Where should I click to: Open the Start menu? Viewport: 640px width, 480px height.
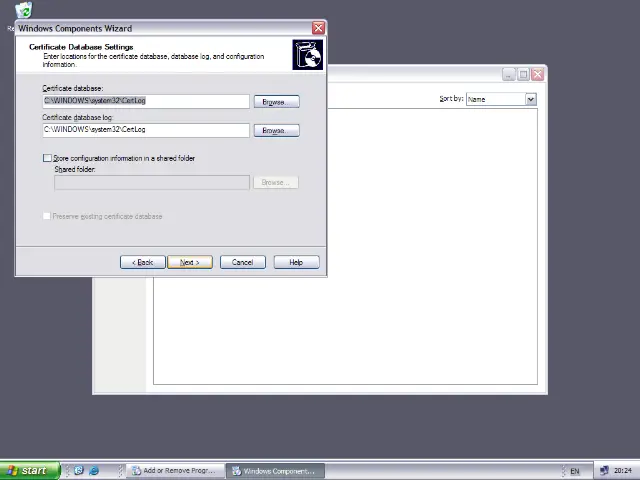pyautogui.click(x=29, y=471)
